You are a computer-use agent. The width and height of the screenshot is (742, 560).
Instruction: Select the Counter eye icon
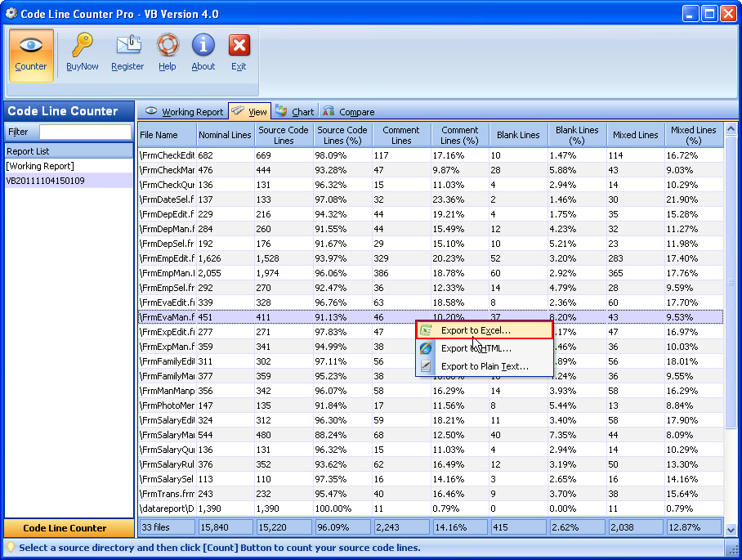pyautogui.click(x=31, y=46)
